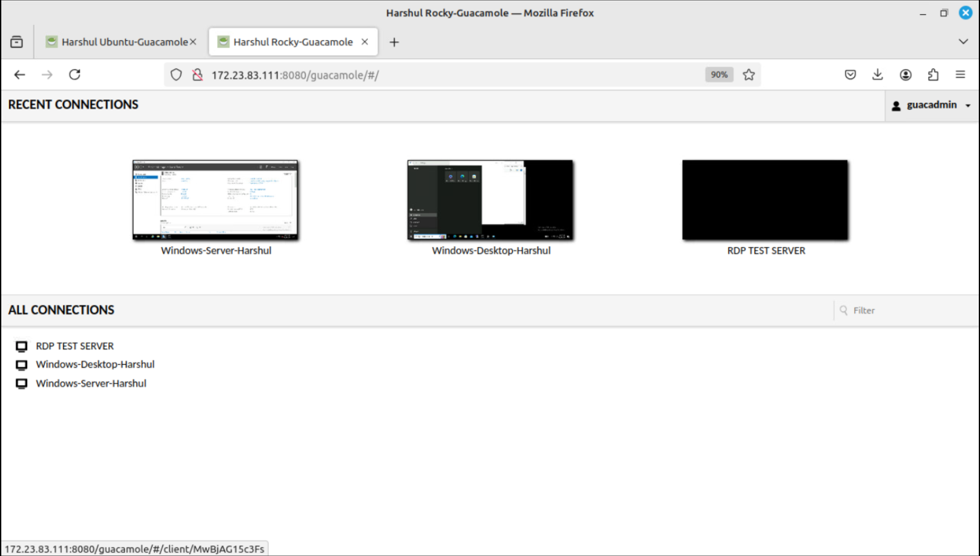Click the Windows-Server-Harshul caption under thumbnail
This screenshot has height=556, width=980.
(x=216, y=251)
